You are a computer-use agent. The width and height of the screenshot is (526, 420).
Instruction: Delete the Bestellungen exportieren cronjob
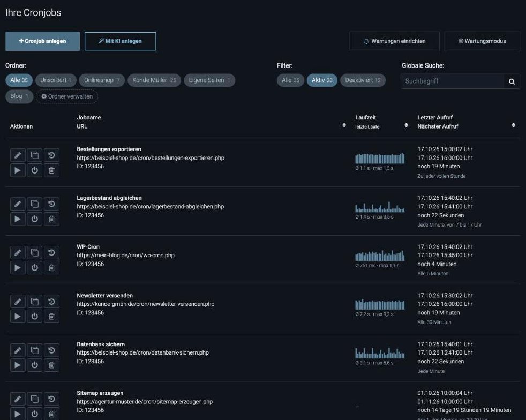click(51, 170)
